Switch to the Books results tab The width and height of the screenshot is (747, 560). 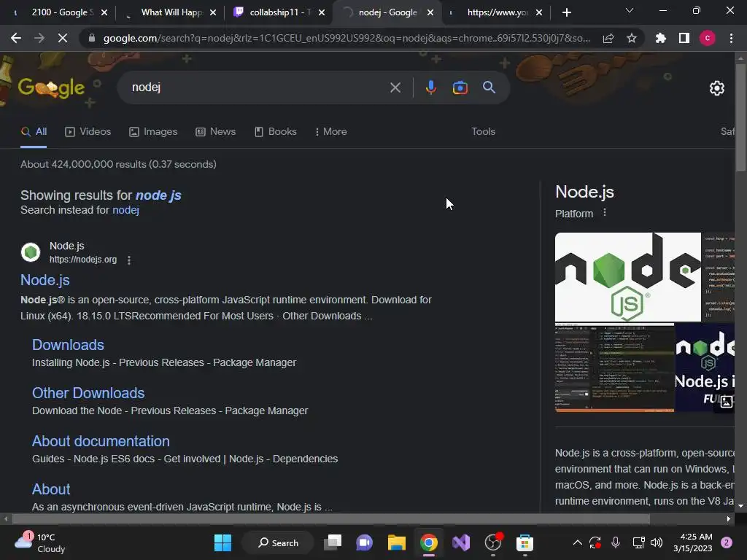point(276,132)
